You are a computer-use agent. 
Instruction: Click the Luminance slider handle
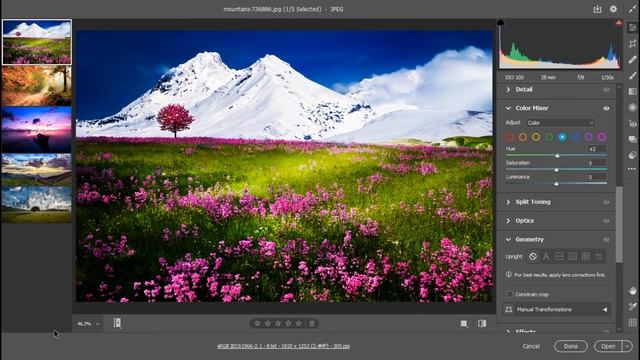click(556, 184)
